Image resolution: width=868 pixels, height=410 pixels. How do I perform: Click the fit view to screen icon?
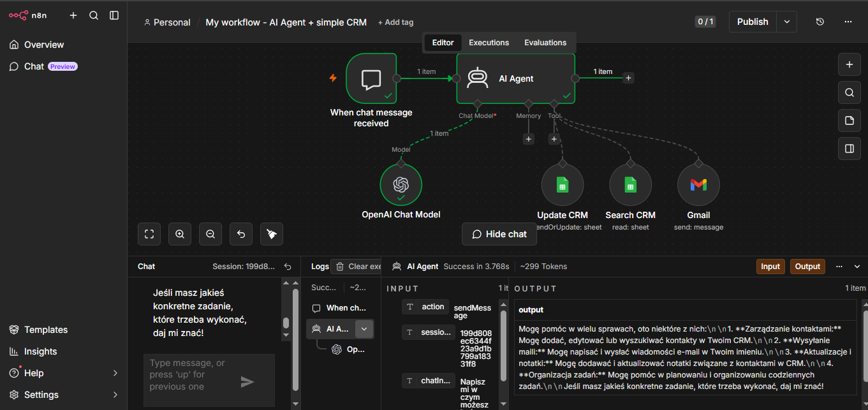149,234
